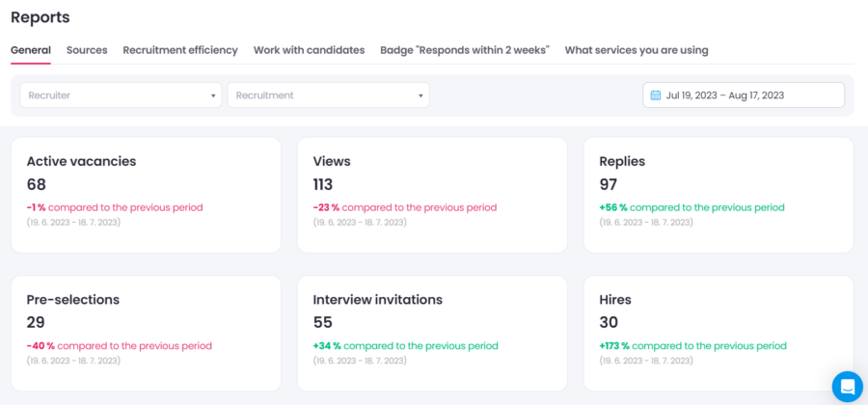Click the Reports page heading

(x=41, y=17)
